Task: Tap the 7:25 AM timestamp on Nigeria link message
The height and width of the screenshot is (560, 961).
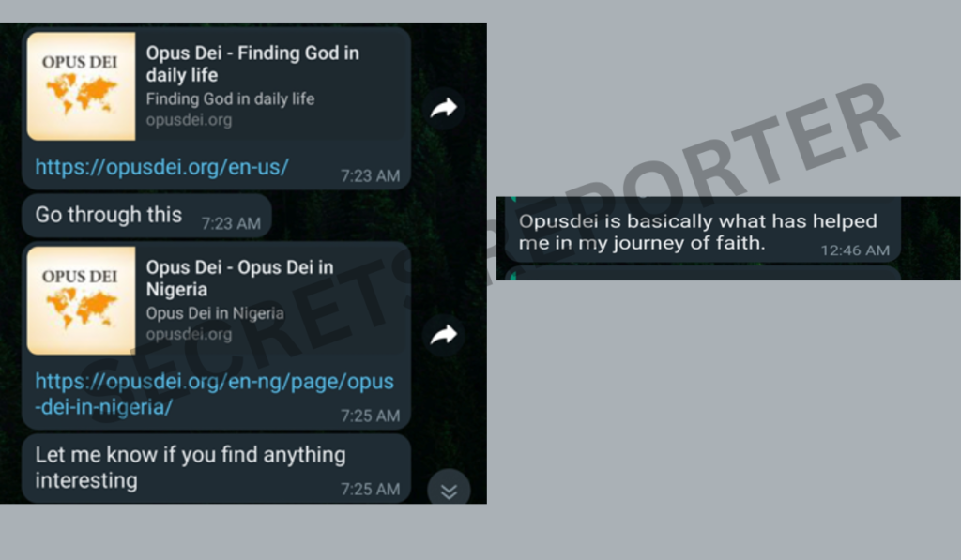Action: (x=370, y=416)
